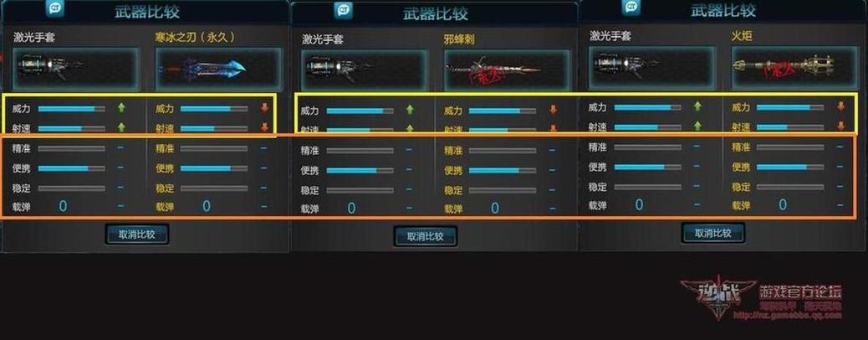Click the 便携 bar of 火炬

(790, 167)
